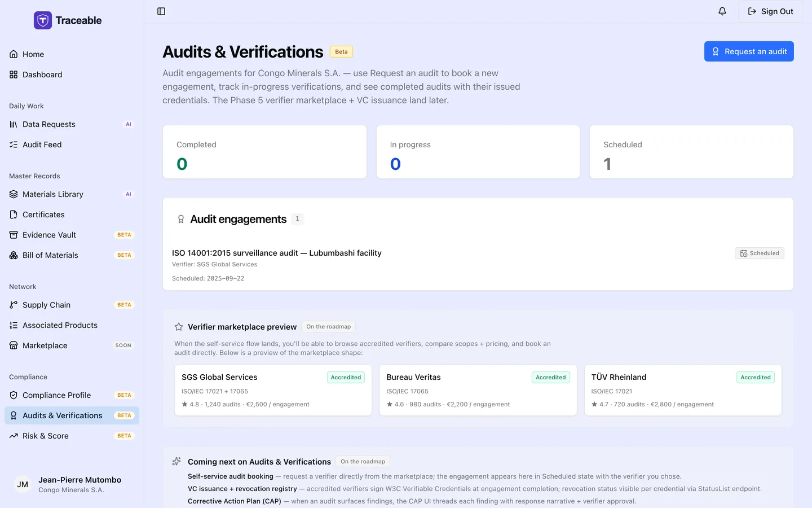Click the Bill of Materials boxes icon
Screen dimensions: 812x508
coord(14,255)
